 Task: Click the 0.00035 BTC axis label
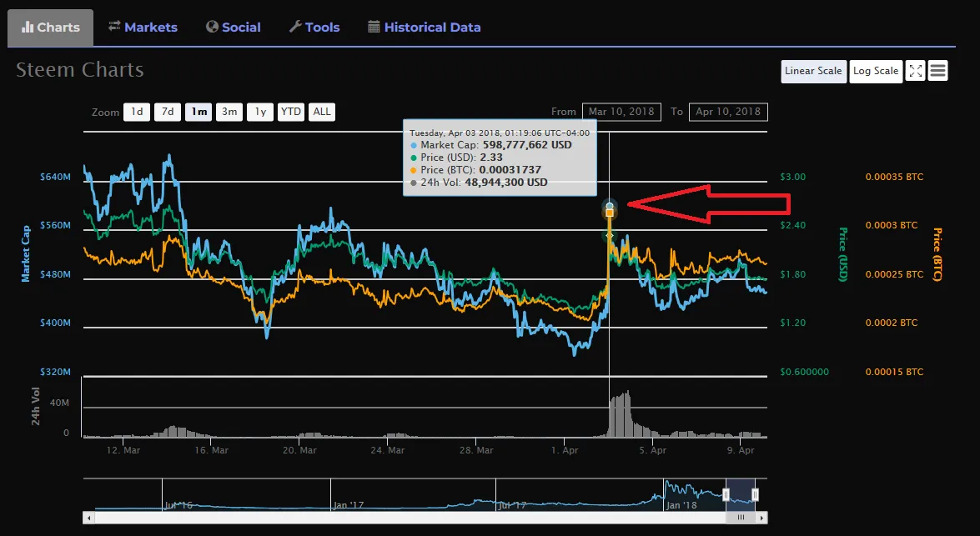click(x=894, y=177)
